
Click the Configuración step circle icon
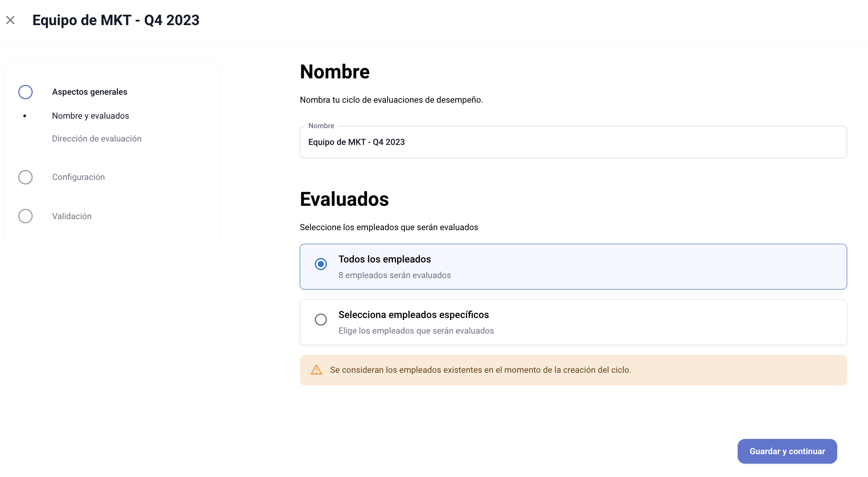(25, 177)
